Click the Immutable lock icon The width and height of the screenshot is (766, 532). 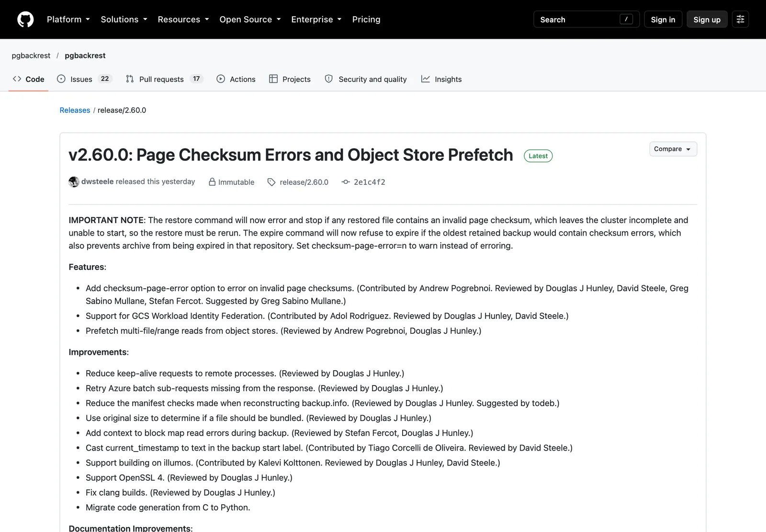point(212,182)
